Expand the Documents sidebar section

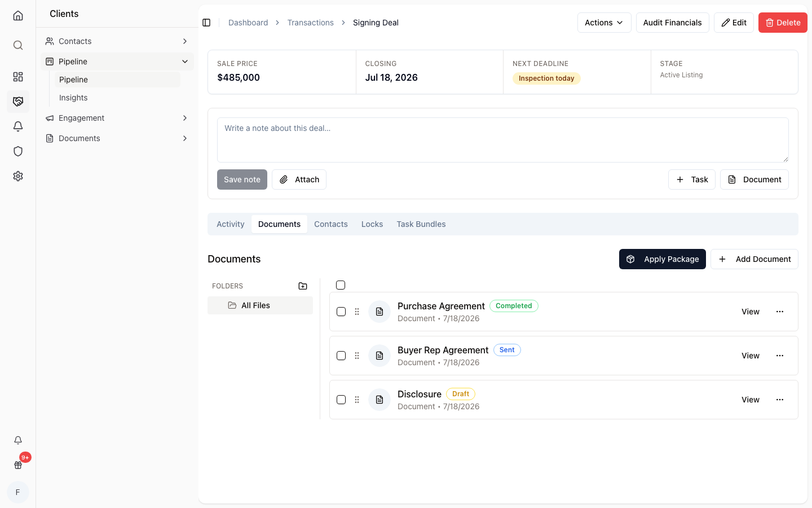(x=117, y=138)
